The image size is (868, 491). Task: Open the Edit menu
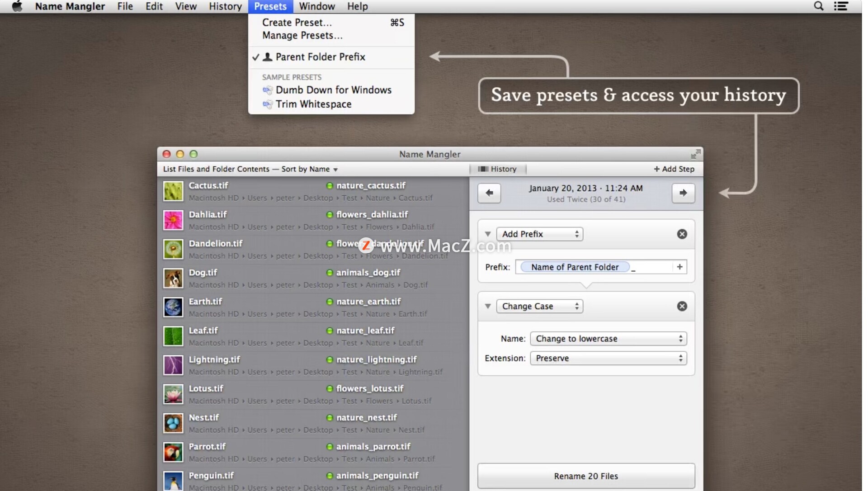pyautogui.click(x=154, y=6)
